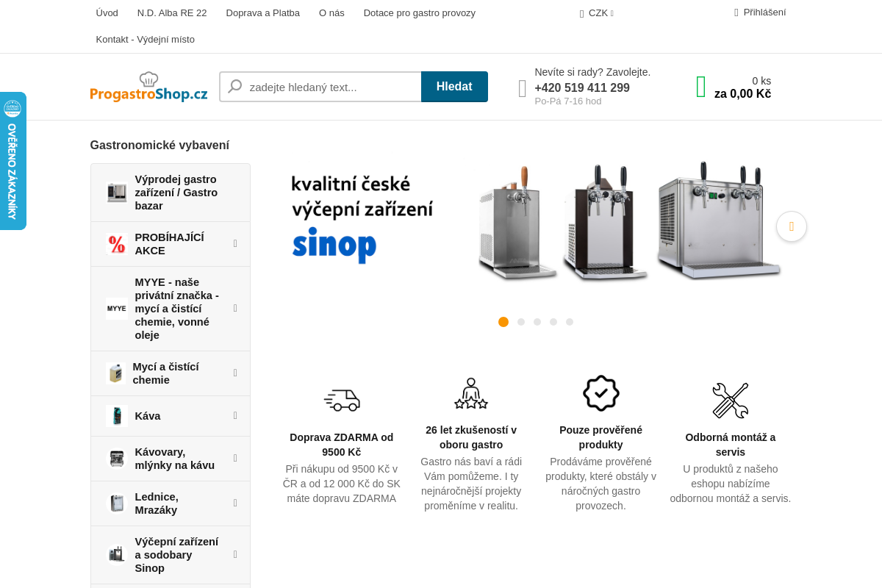Viewport: 882px width, 588px height.
Task: Click the Gastronomické vybavení sidebar heading
Action: [x=159, y=146]
